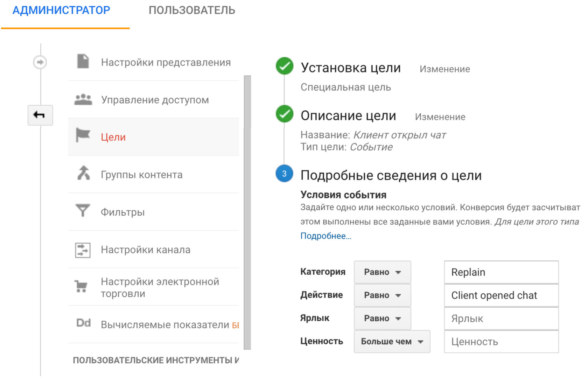Click the green checkmark for Установка цели
The width and height of the screenshot is (588, 378).
285,66
